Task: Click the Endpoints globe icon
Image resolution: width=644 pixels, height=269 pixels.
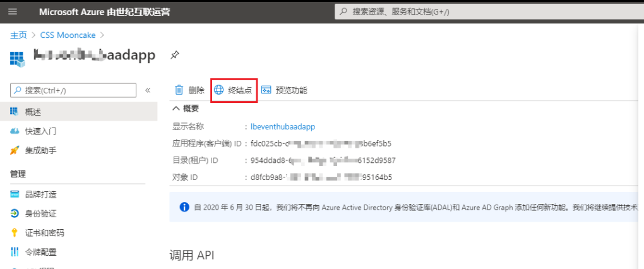Action: click(x=218, y=90)
